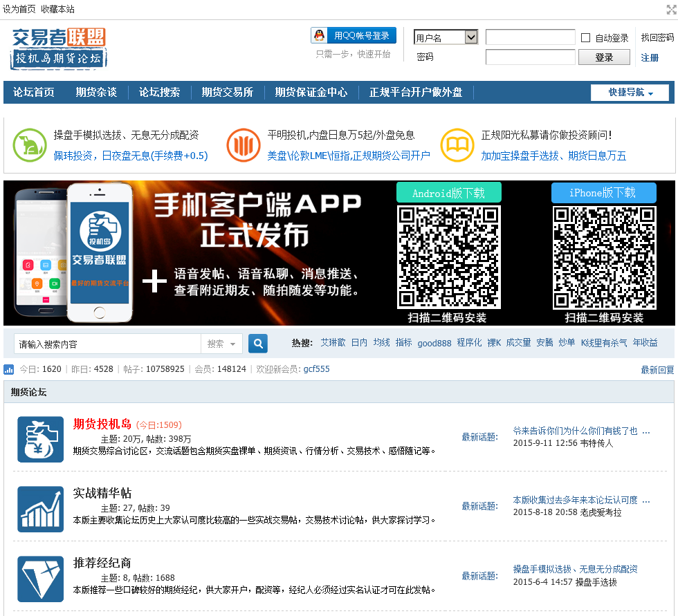Click the site logo 交易者联盟
The width and height of the screenshot is (678, 616).
pyautogui.click(x=59, y=48)
